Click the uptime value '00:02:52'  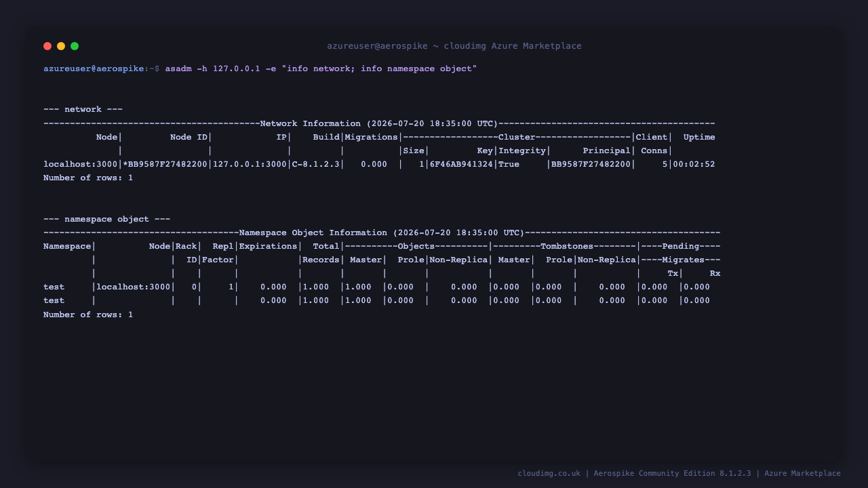(694, 164)
